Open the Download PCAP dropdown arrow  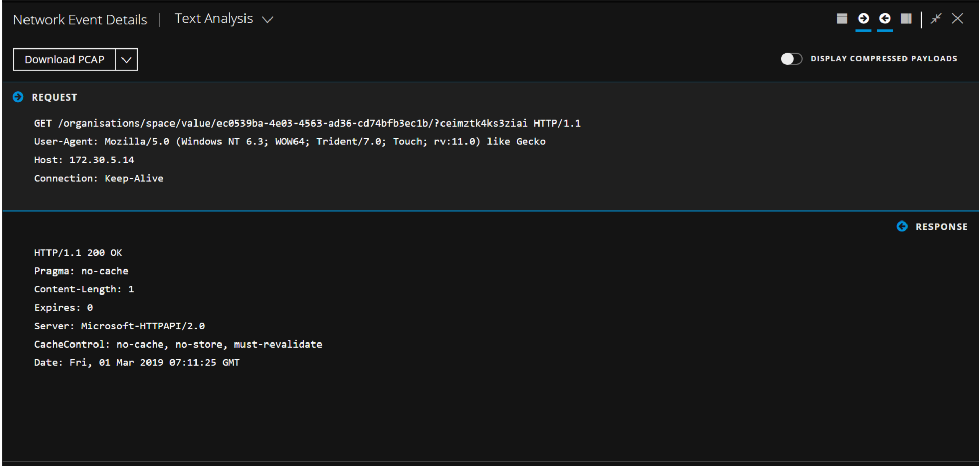coord(127,60)
